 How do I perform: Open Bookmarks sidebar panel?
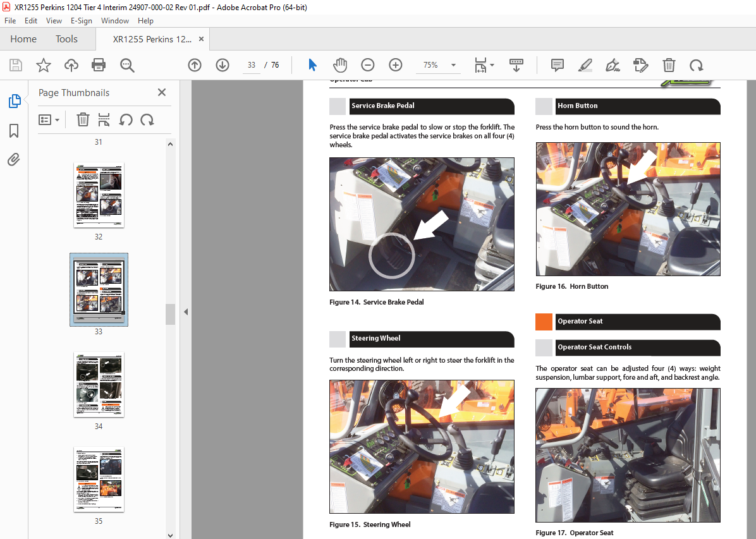point(14,131)
